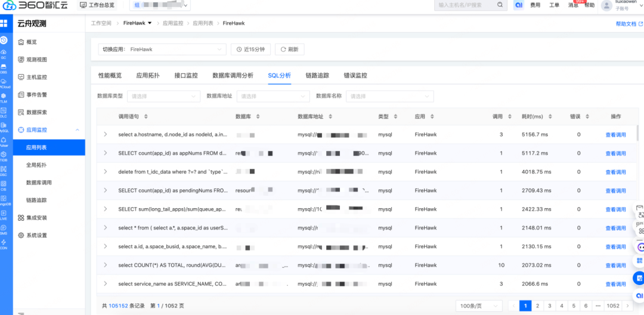Open the SMS service icon
This screenshot has width=644, height=315.
coord(4,230)
